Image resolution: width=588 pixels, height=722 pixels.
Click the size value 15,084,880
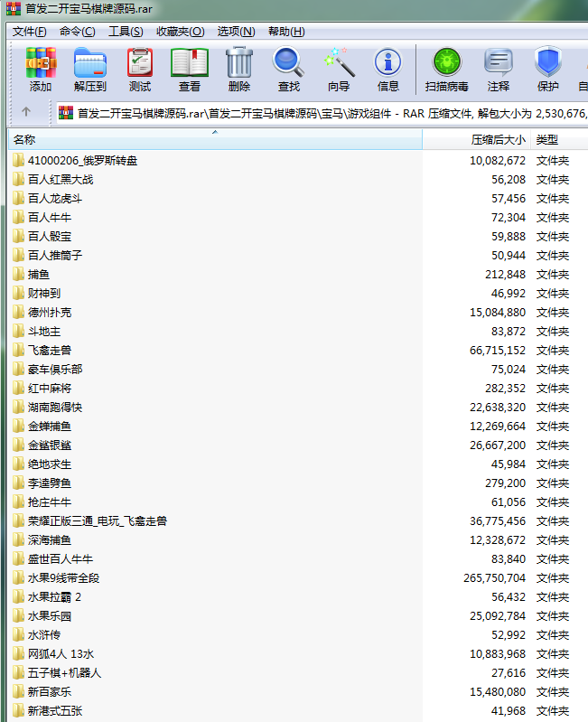(x=498, y=312)
